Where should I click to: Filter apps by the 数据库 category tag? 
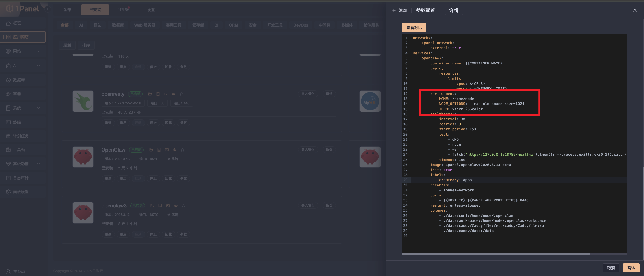coord(118,25)
